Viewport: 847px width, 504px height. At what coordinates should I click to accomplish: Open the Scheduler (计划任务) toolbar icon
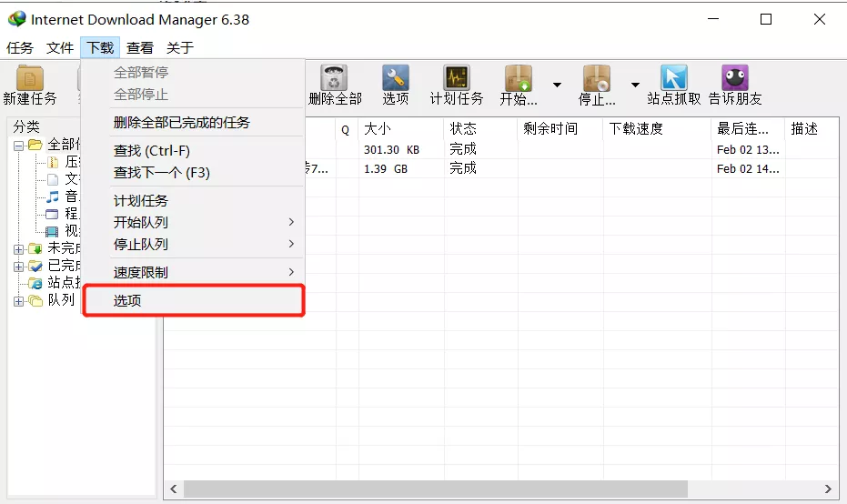click(457, 78)
